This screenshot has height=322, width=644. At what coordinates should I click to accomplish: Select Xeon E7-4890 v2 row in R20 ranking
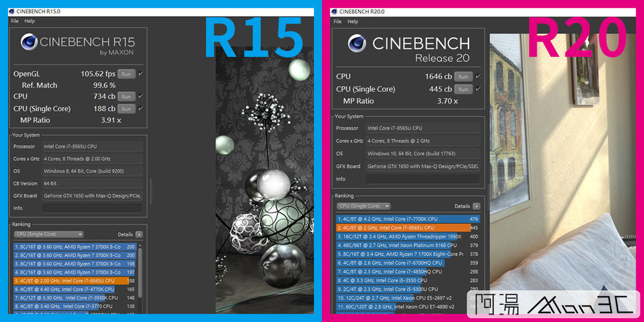pos(408,307)
